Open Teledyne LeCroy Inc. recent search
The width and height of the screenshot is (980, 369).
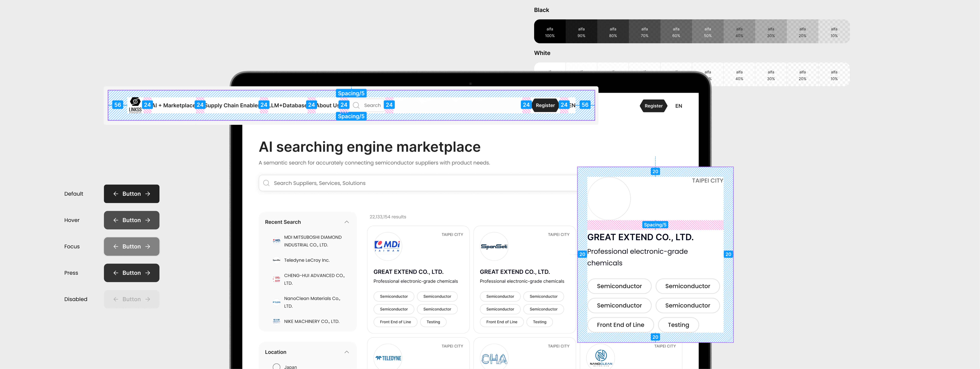306,260
